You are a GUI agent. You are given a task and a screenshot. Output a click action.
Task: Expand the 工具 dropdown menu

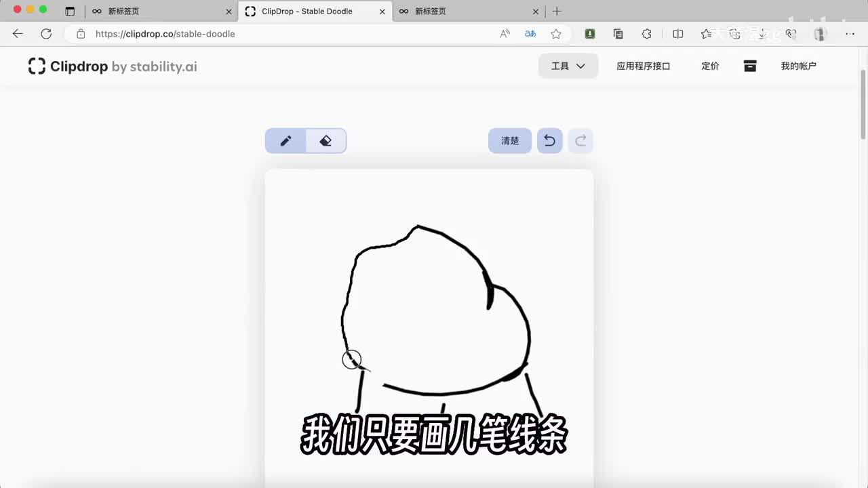pos(568,66)
